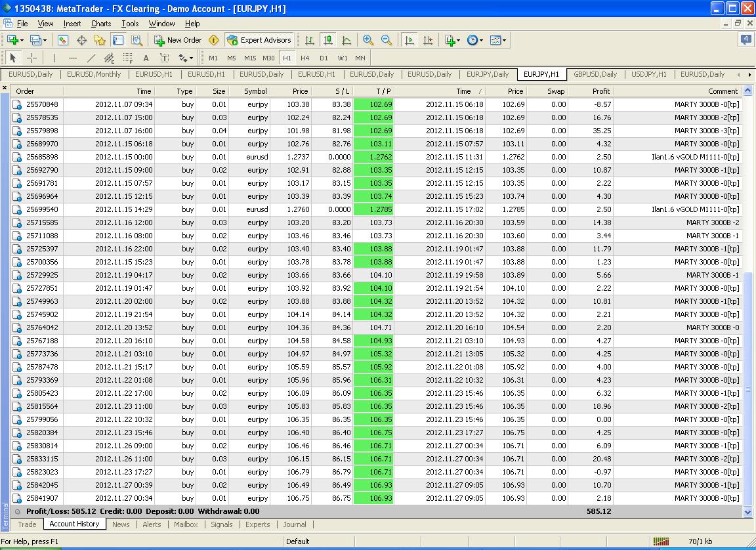Sort by the Order column header
The height and width of the screenshot is (550, 756).
click(37, 91)
